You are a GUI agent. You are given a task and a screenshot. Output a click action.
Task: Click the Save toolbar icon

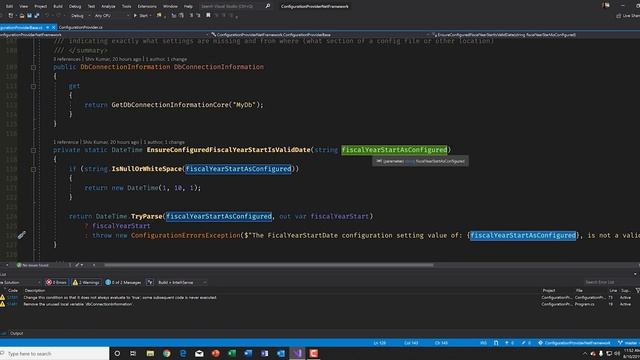coord(29,16)
